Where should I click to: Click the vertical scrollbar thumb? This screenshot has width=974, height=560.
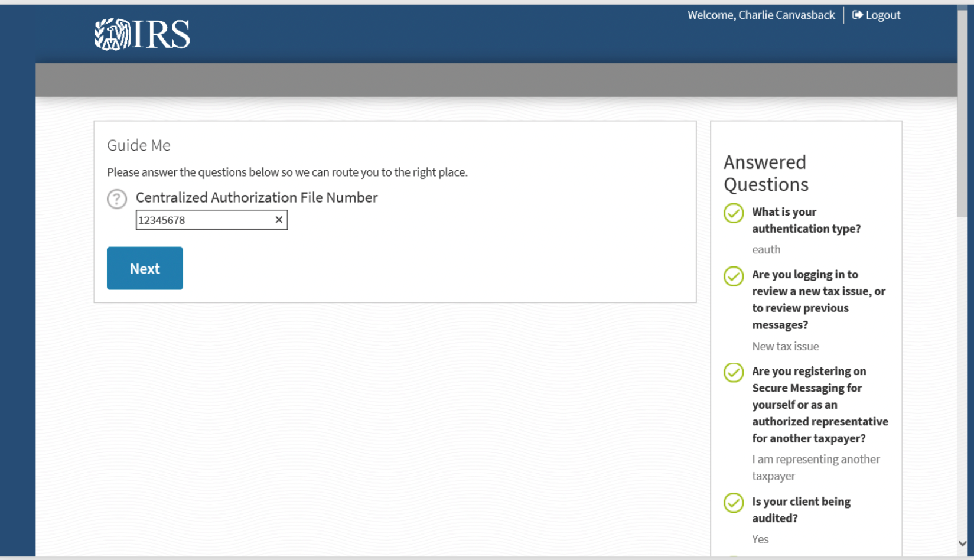962,112
